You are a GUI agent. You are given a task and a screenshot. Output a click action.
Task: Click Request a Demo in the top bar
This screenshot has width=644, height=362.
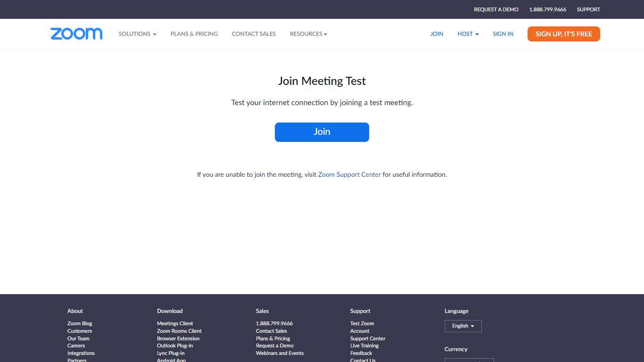point(496,9)
